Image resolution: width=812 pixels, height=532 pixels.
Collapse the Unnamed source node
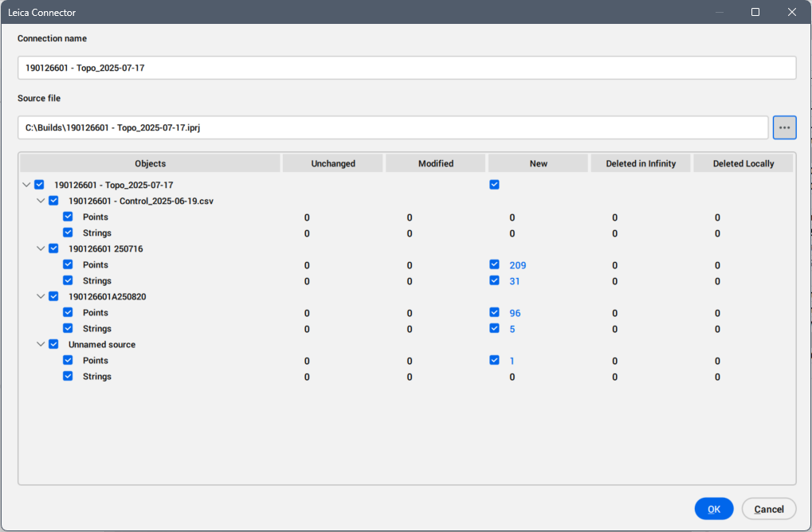click(x=41, y=344)
